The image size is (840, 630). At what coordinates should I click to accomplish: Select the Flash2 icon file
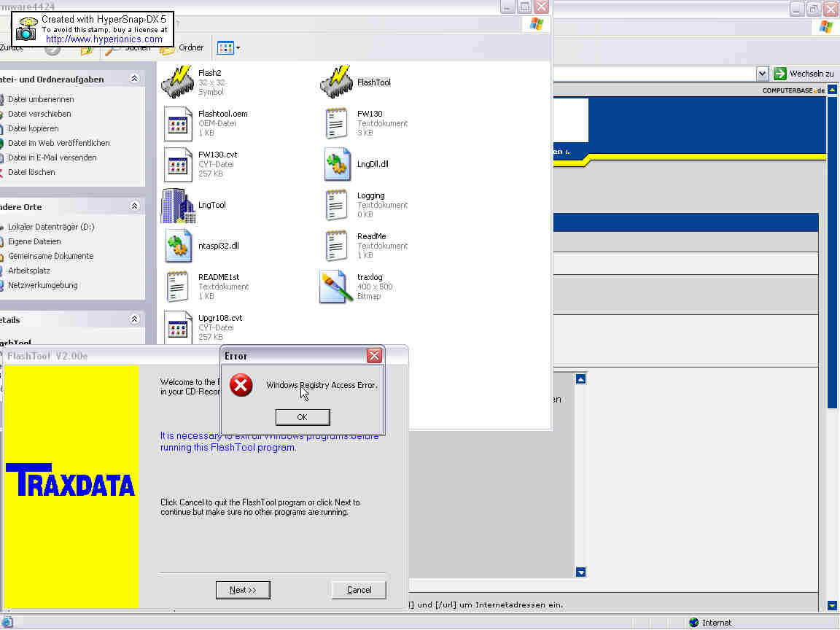[x=178, y=82]
